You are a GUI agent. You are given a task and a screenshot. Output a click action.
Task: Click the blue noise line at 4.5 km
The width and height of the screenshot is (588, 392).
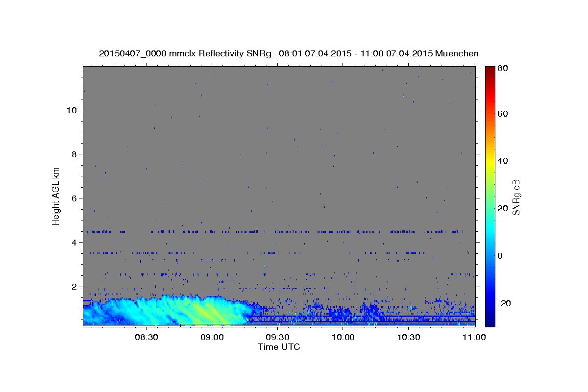click(x=274, y=231)
